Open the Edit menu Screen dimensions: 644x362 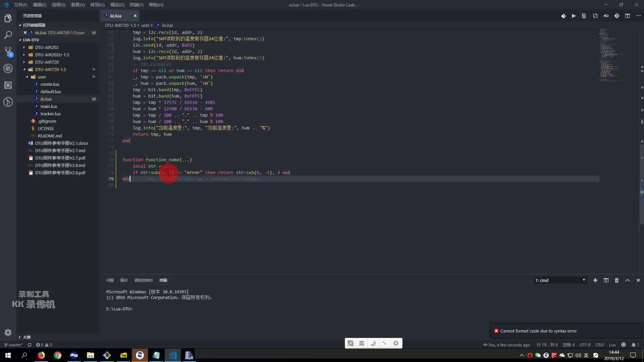(40, 5)
